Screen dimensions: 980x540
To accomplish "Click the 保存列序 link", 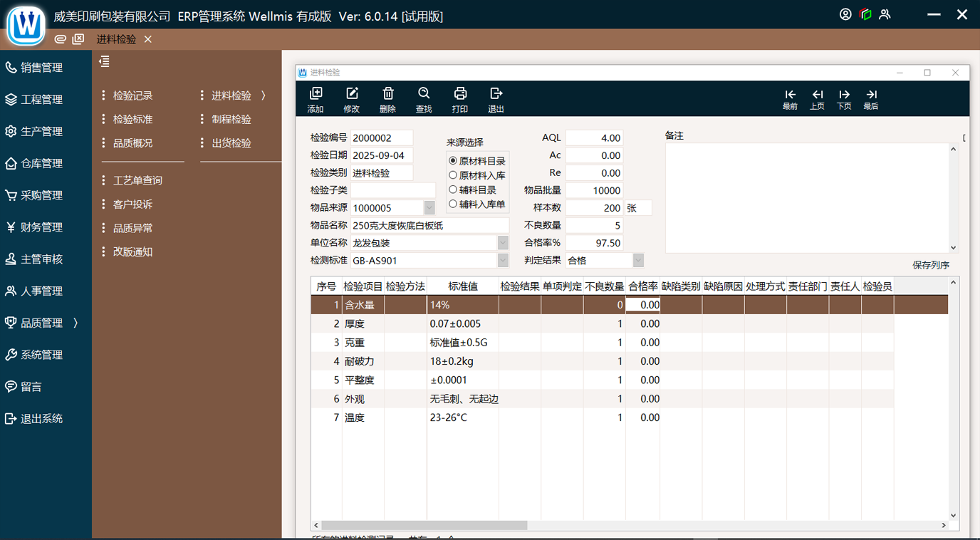I will pos(931,265).
